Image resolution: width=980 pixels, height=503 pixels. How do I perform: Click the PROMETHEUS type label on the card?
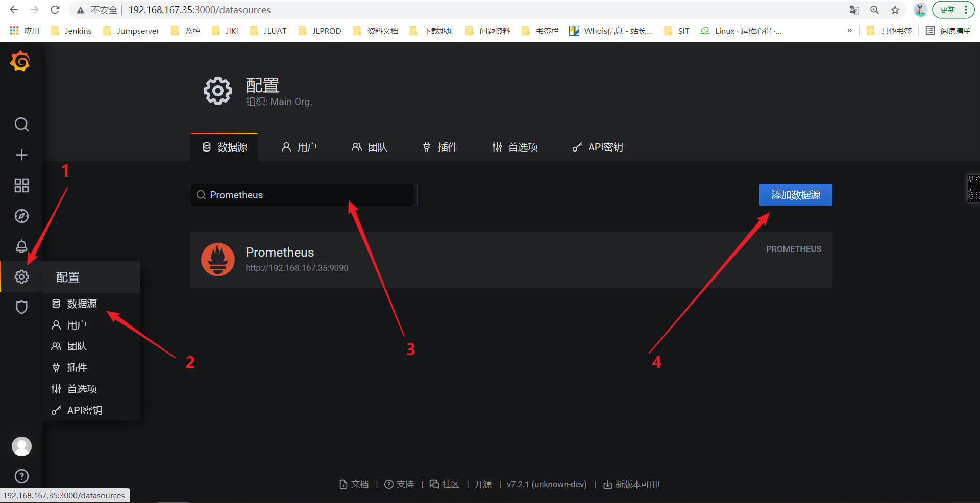click(x=793, y=249)
